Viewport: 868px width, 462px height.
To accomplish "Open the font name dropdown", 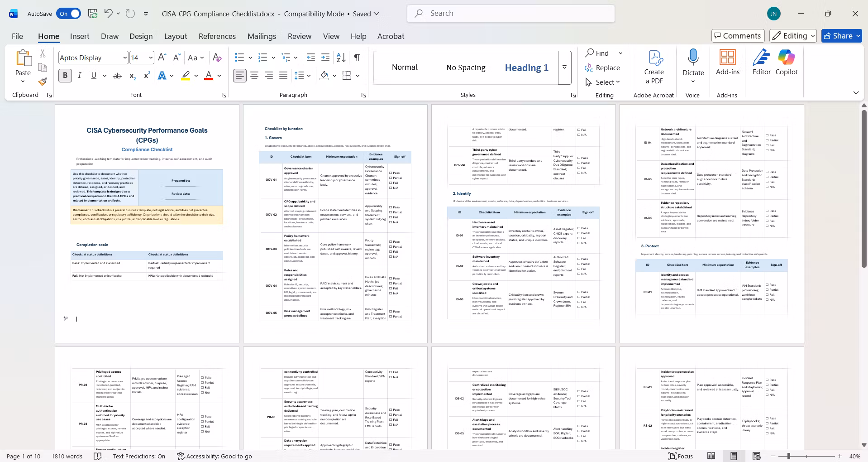I will point(125,58).
